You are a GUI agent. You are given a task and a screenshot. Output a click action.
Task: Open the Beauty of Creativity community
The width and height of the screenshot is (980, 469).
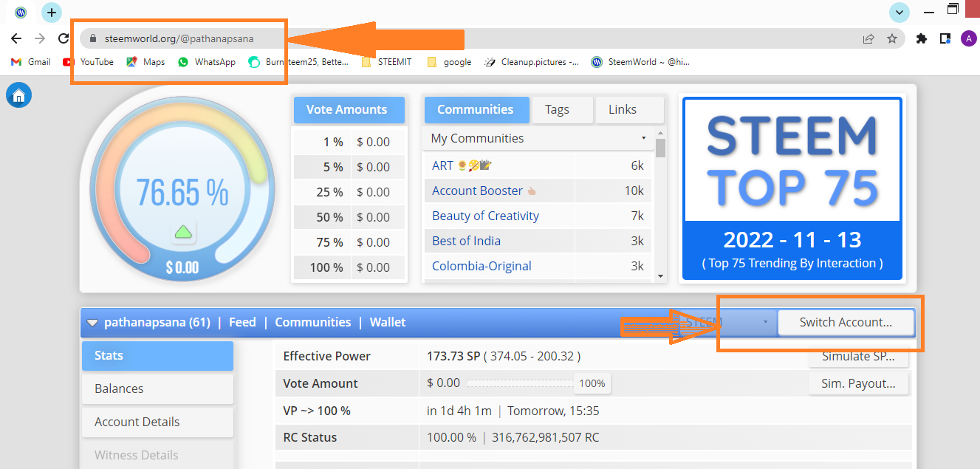tap(485, 216)
